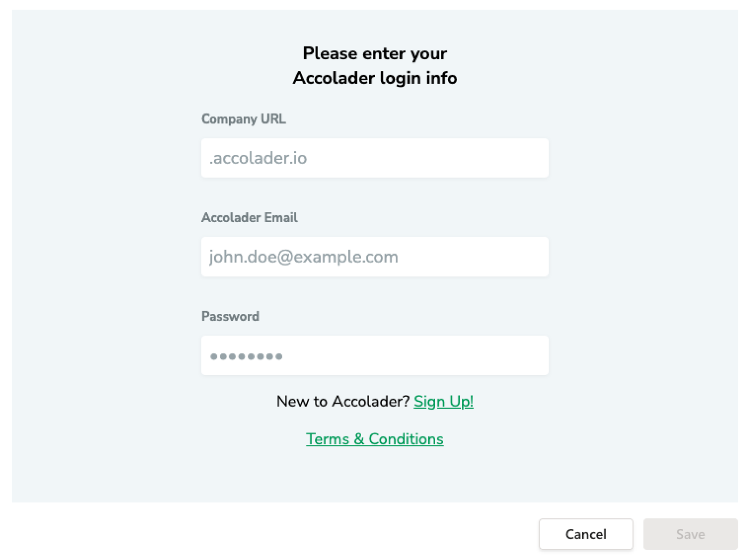Click the john.doe@example.com placeholder text
Viewport: 750px width, 560px height.
303,257
